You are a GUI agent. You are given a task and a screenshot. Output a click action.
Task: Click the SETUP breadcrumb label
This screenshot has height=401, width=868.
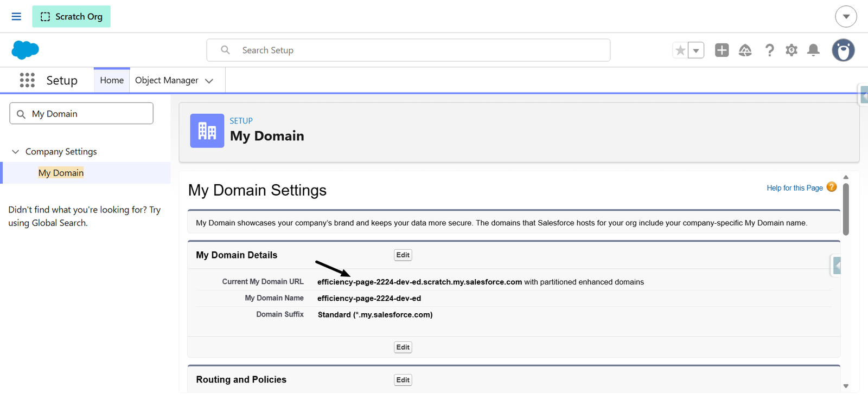pos(241,121)
